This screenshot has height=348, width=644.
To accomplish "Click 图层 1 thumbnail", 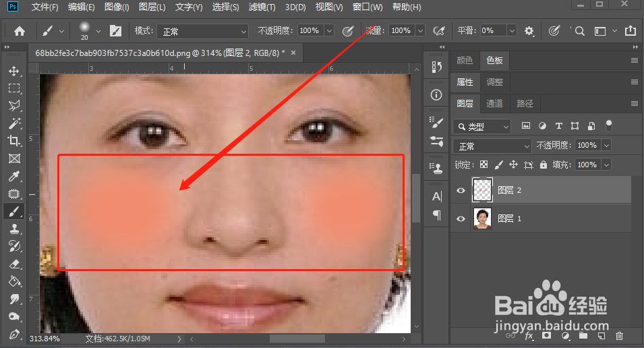I will (482, 219).
